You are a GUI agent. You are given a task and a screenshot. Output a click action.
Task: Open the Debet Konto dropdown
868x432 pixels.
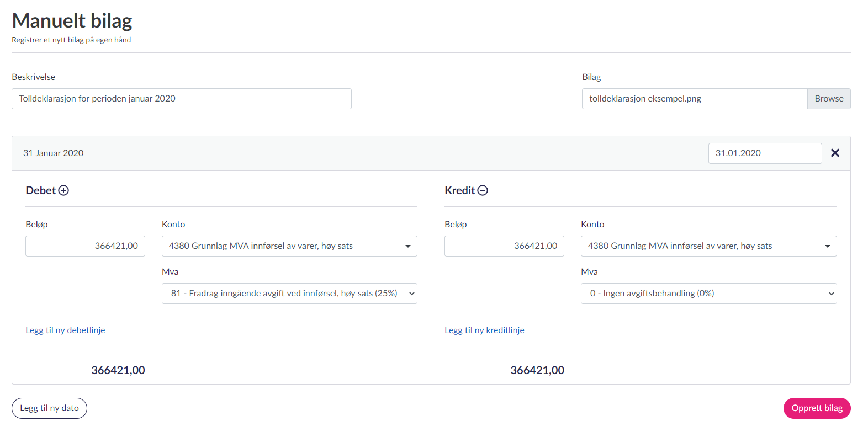(289, 246)
